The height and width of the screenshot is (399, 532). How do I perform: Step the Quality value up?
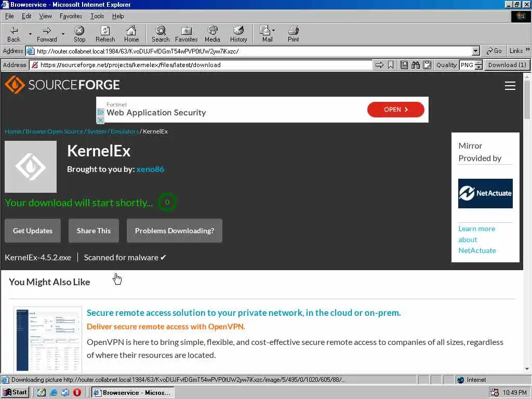(478, 63)
